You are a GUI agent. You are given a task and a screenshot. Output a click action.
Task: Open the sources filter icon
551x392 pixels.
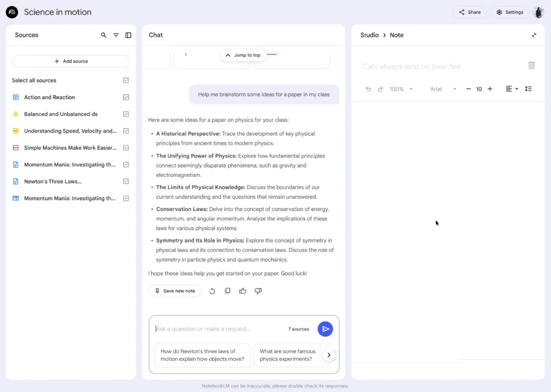point(116,35)
